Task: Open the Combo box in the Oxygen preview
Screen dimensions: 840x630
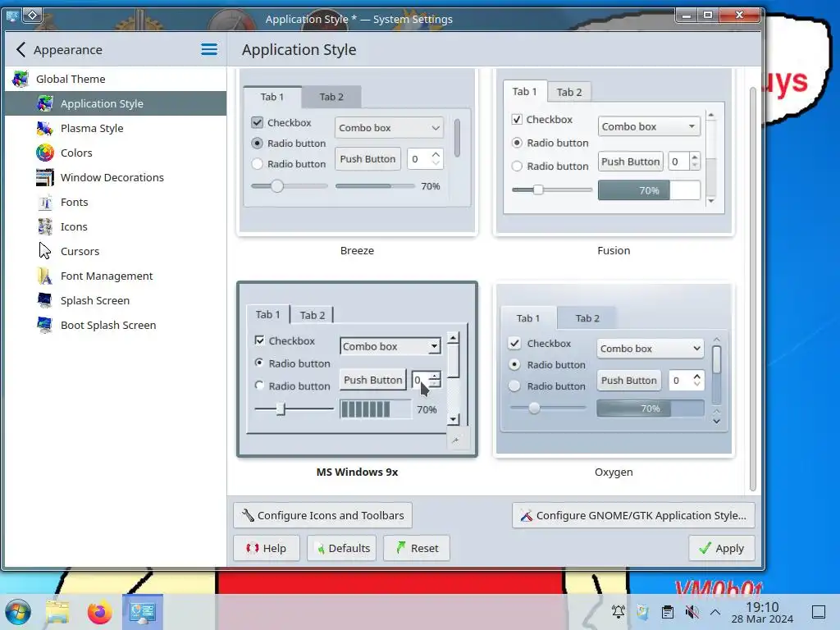Action: pyautogui.click(x=651, y=348)
